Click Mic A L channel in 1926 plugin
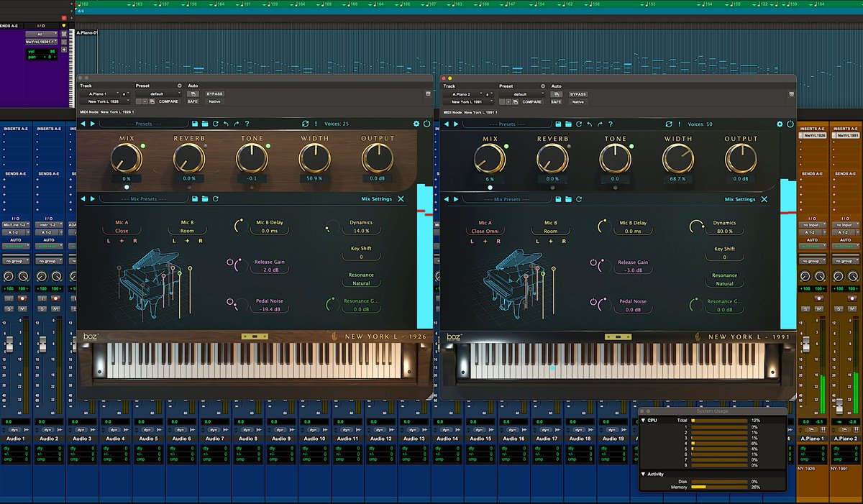 (109, 241)
